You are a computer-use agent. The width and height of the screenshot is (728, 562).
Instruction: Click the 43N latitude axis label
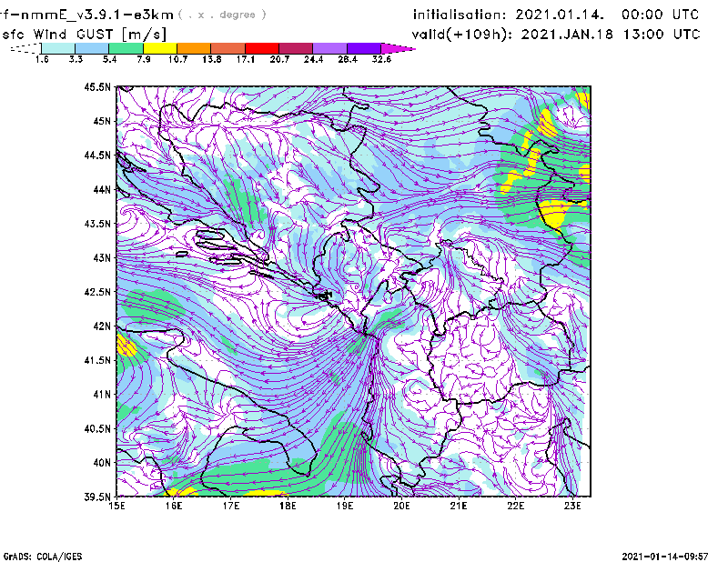[102, 257]
